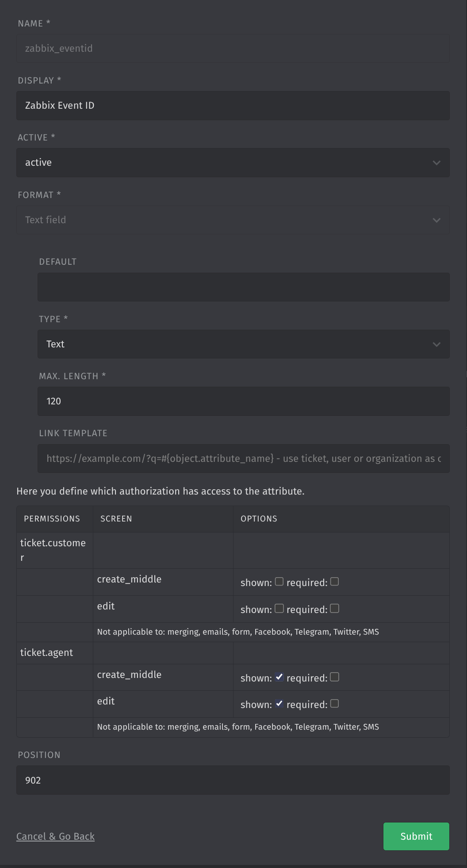Click the Submit button

pyautogui.click(x=416, y=836)
